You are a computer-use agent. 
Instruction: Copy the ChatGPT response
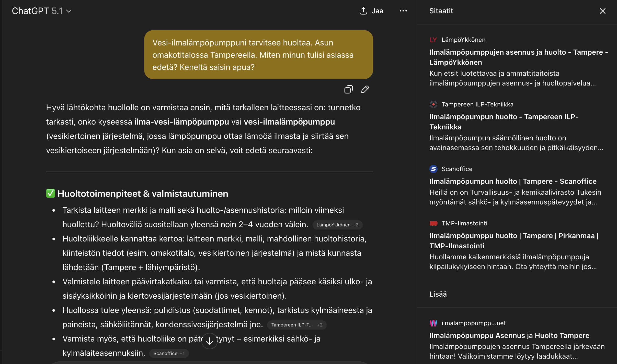[x=349, y=89]
